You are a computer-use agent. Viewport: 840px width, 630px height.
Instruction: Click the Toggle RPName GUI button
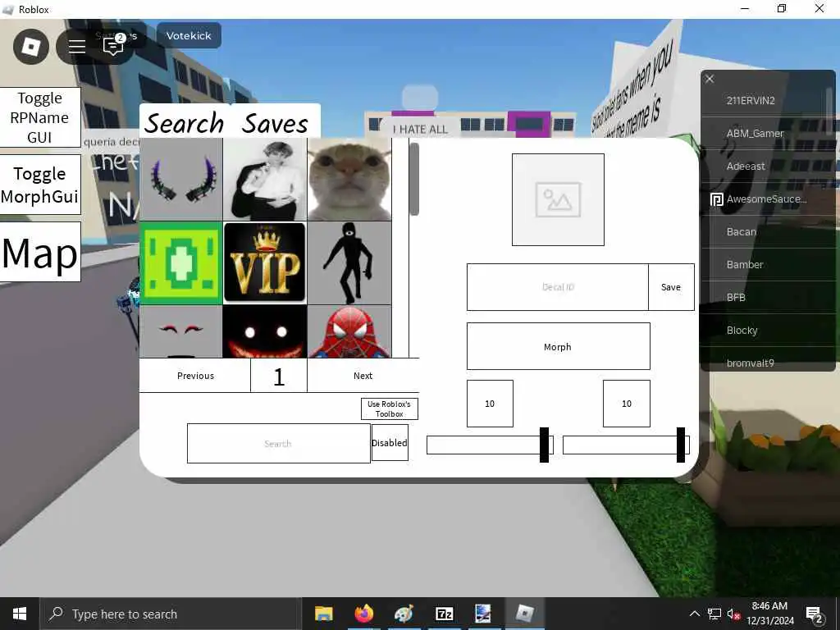click(40, 118)
